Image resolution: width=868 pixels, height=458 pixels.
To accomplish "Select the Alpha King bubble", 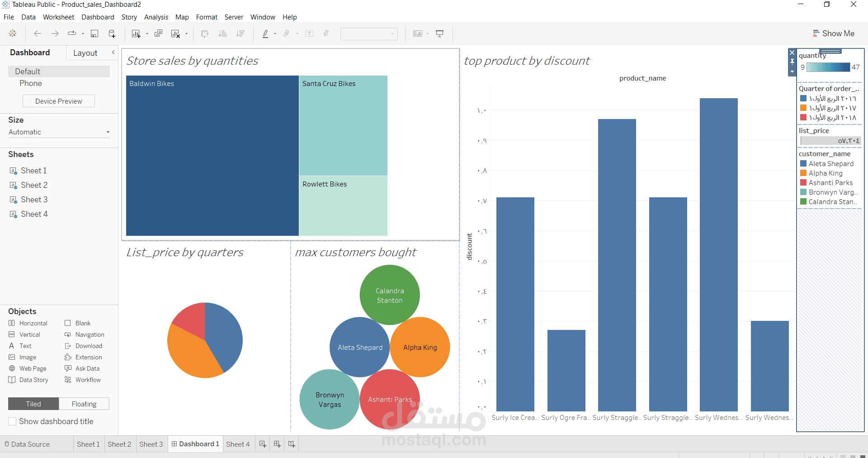I will [420, 347].
